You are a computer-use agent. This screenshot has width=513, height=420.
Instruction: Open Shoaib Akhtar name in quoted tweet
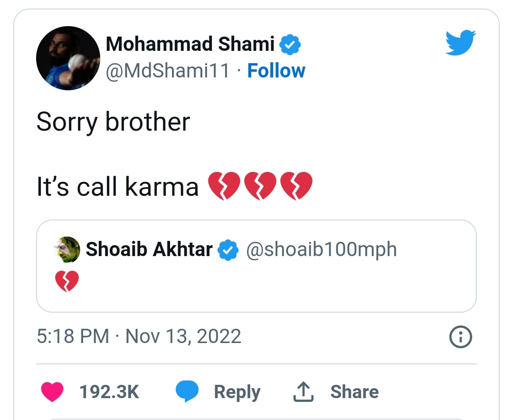(149, 250)
